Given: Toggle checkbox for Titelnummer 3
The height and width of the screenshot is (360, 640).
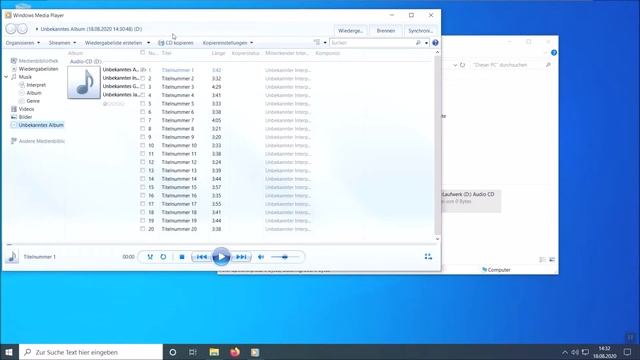Looking at the screenshot, I should pyautogui.click(x=142, y=87).
